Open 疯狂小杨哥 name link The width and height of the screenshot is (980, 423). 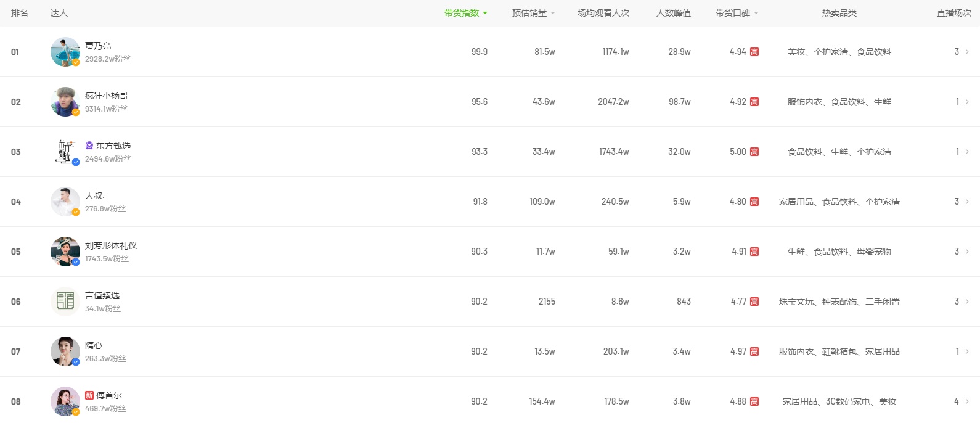tap(107, 96)
